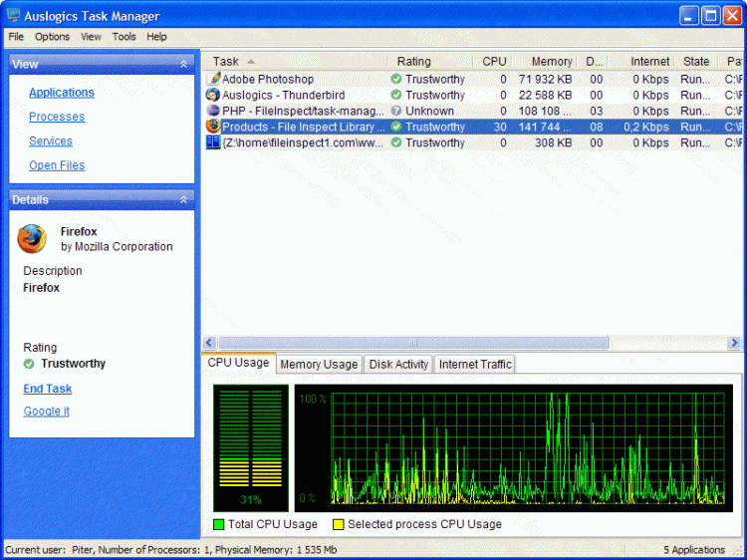
Task: Collapse the View panel with its chevron
Action: (184, 64)
